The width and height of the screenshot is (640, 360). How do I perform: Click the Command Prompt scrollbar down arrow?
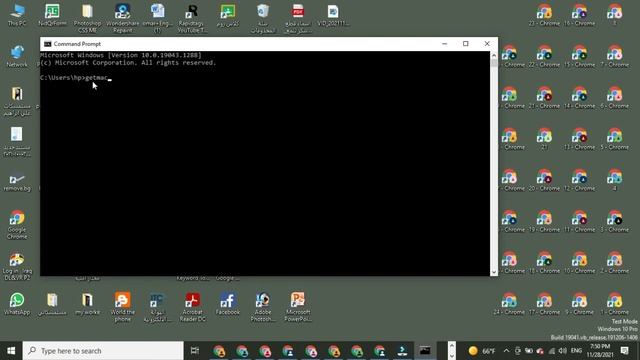click(x=494, y=272)
